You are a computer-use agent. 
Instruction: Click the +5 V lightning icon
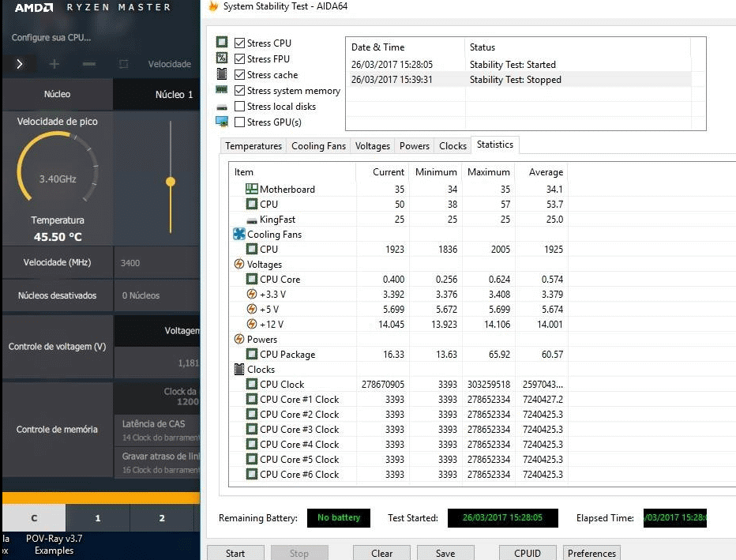click(252, 309)
